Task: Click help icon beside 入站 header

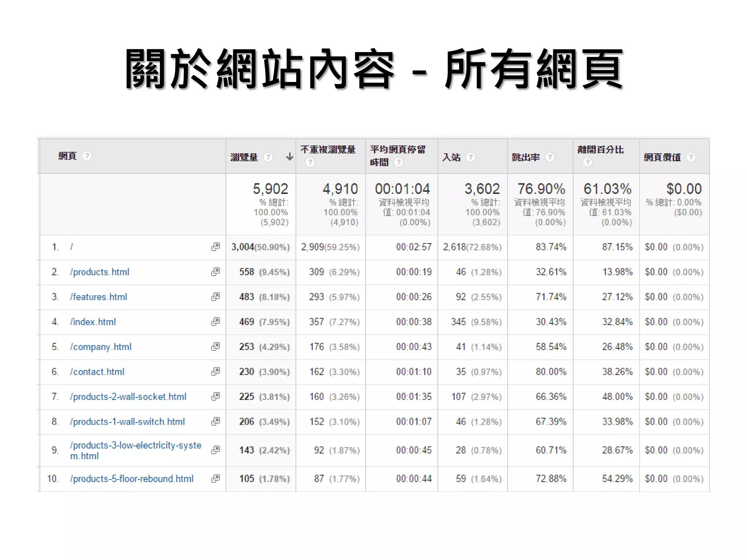Action: (471, 157)
